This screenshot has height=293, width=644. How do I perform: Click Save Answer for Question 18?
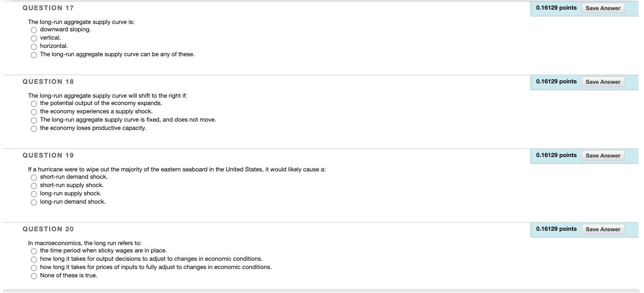(603, 82)
